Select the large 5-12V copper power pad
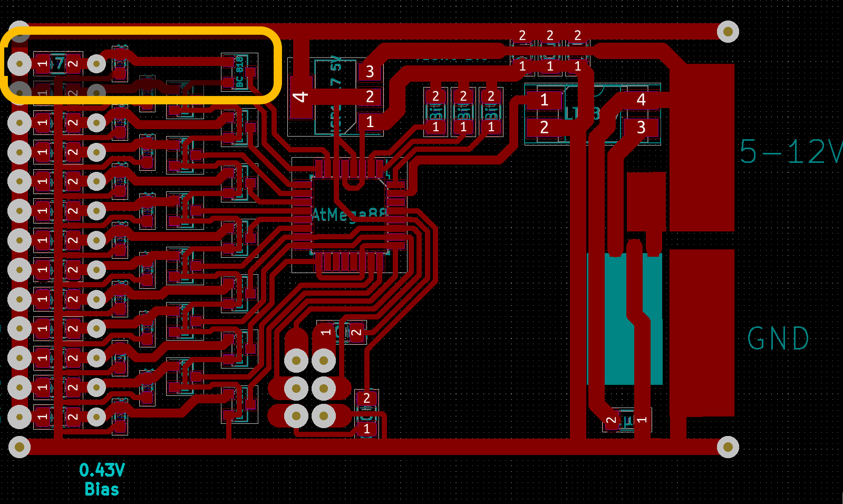The height and width of the screenshot is (504, 843). click(701, 148)
